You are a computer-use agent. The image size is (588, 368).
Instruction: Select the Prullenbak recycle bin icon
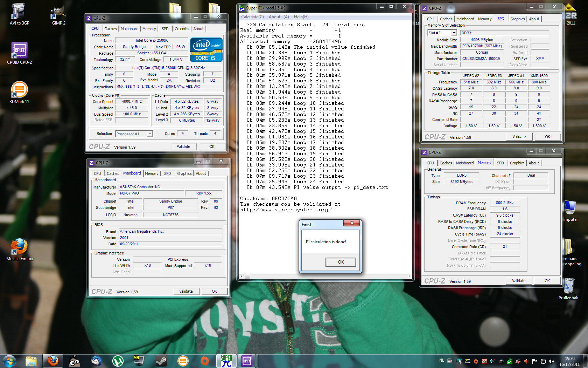pos(568,289)
